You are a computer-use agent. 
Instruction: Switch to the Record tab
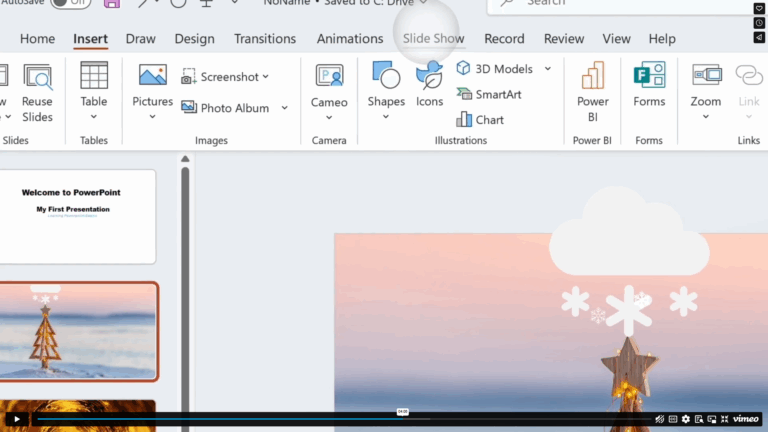(x=504, y=39)
